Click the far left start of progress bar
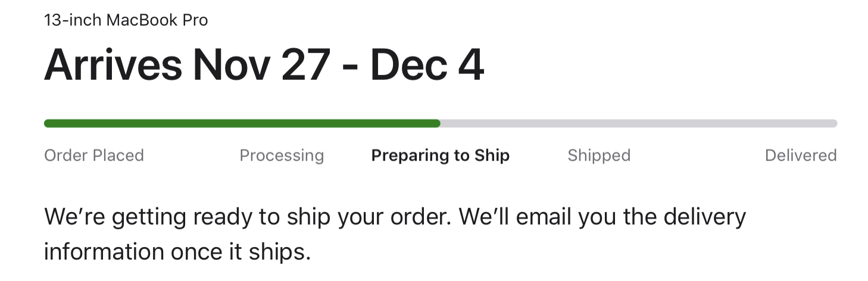868x281 pixels. pyautogui.click(x=47, y=123)
